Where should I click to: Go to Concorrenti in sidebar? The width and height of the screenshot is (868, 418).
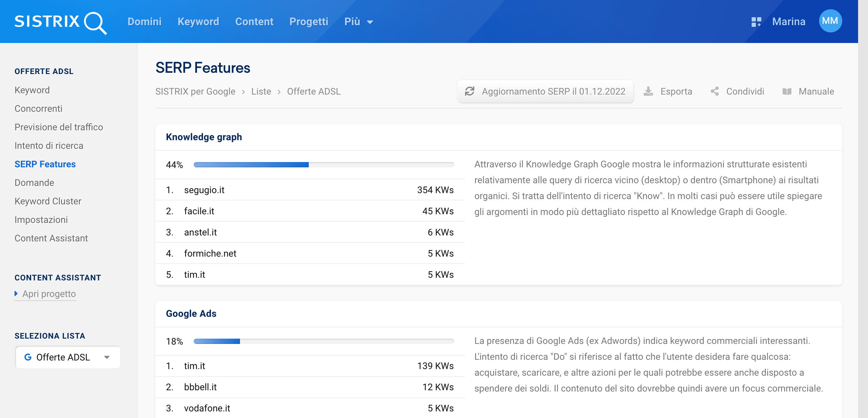(x=38, y=108)
